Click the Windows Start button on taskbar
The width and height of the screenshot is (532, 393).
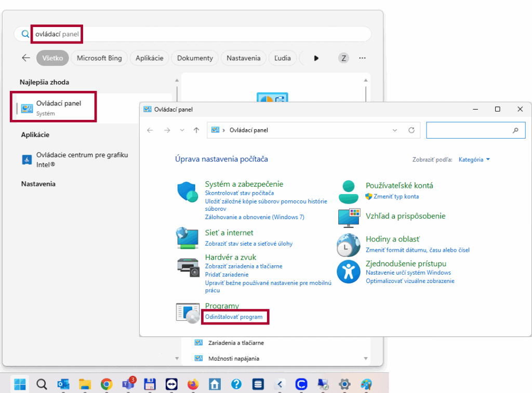click(20, 384)
